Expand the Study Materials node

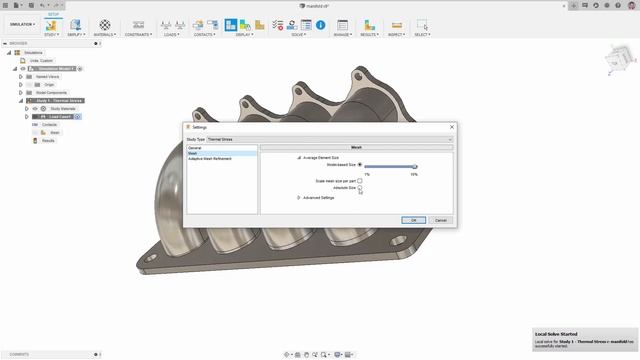(x=27, y=109)
